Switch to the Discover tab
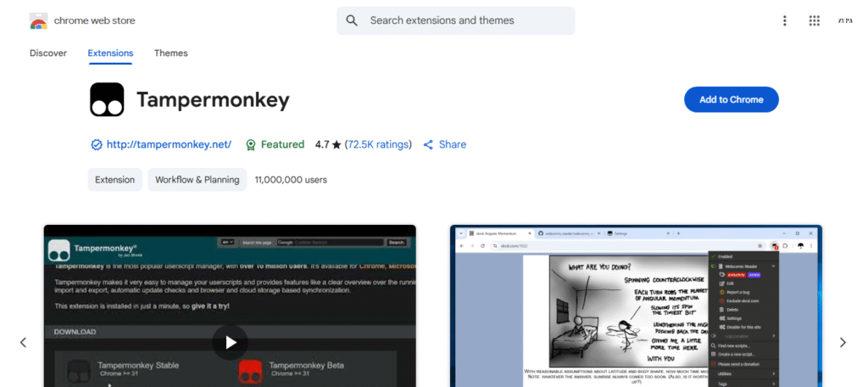 pyautogui.click(x=48, y=53)
